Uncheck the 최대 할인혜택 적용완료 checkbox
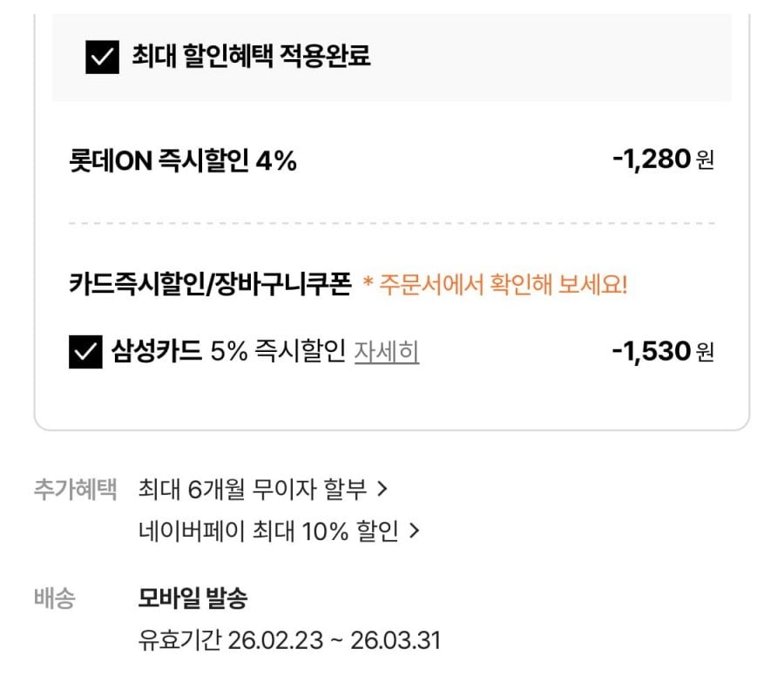Viewport: 784px width, 676px height. click(102, 58)
